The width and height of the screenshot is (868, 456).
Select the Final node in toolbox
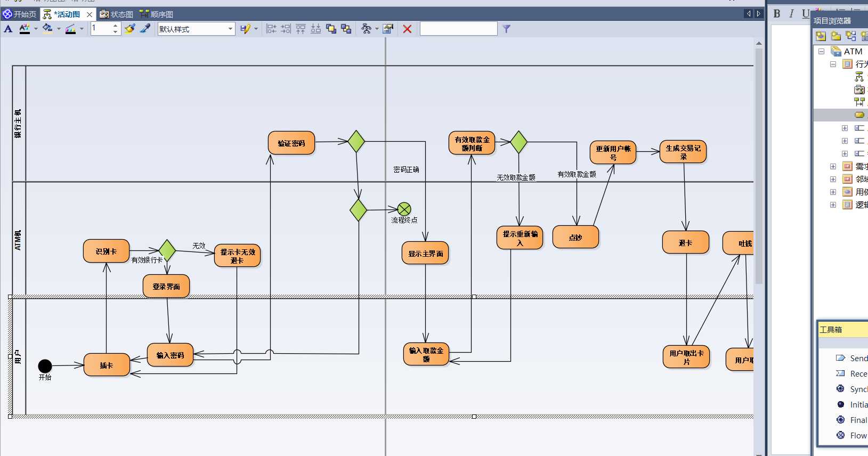[x=851, y=420]
